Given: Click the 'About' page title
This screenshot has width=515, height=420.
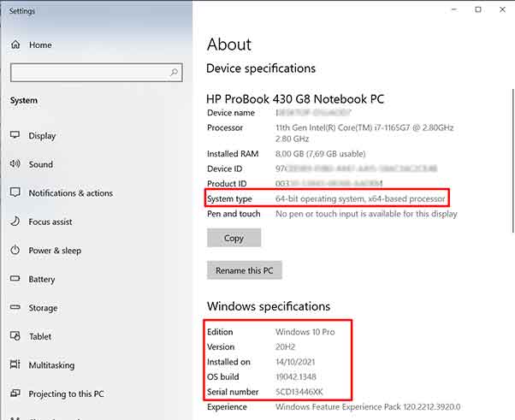Looking at the screenshot, I should (x=229, y=44).
